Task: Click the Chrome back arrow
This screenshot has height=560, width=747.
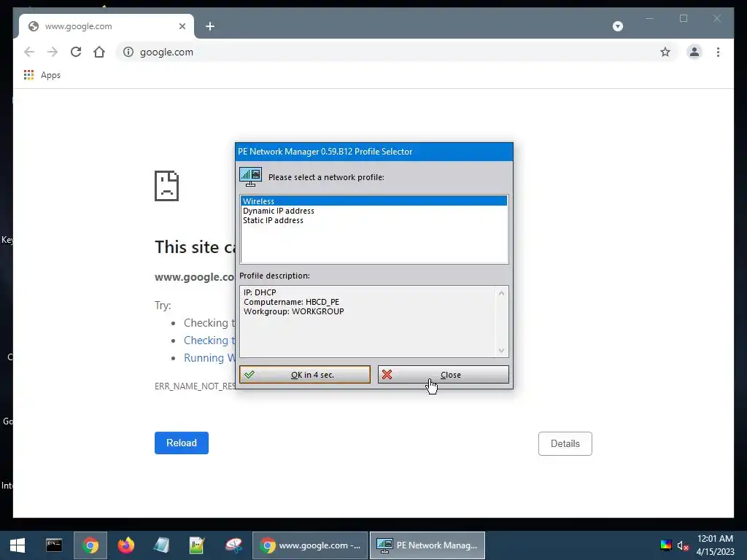Action: pyautogui.click(x=29, y=52)
